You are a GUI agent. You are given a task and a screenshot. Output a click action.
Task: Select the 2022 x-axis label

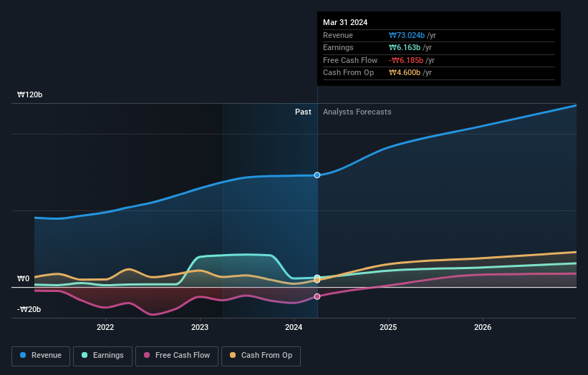coord(105,327)
